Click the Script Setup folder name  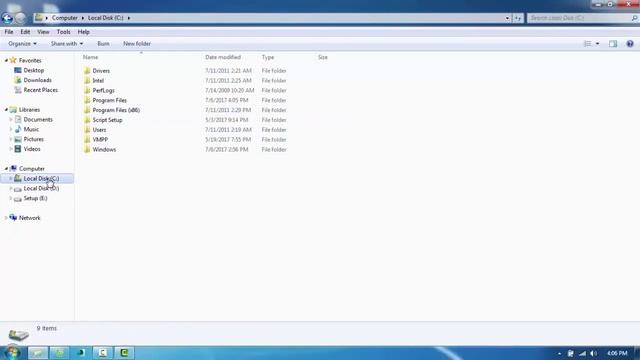pyautogui.click(x=107, y=120)
